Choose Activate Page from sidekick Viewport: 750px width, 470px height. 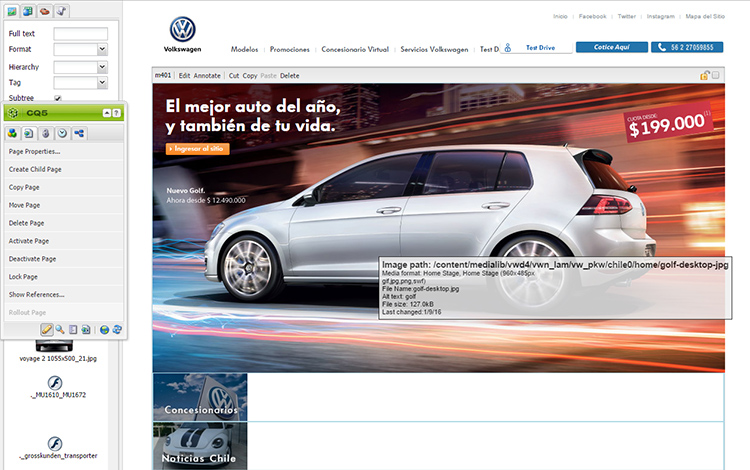click(x=33, y=241)
